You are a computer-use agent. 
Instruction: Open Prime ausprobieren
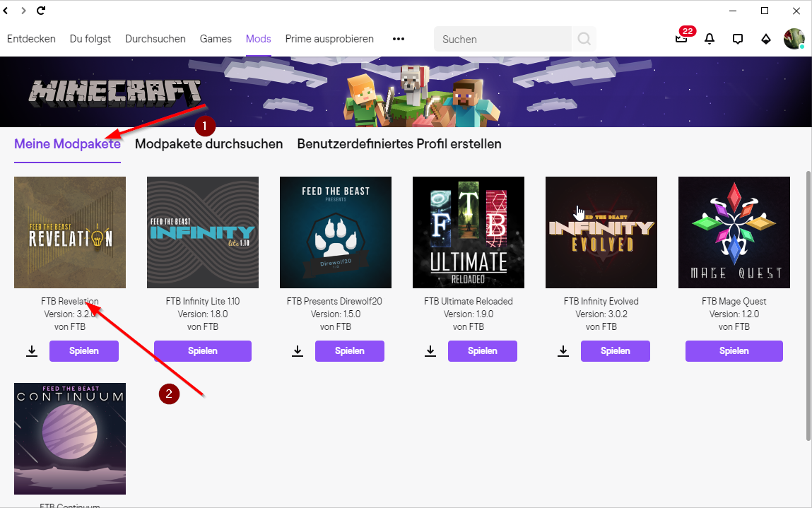coord(329,39)
